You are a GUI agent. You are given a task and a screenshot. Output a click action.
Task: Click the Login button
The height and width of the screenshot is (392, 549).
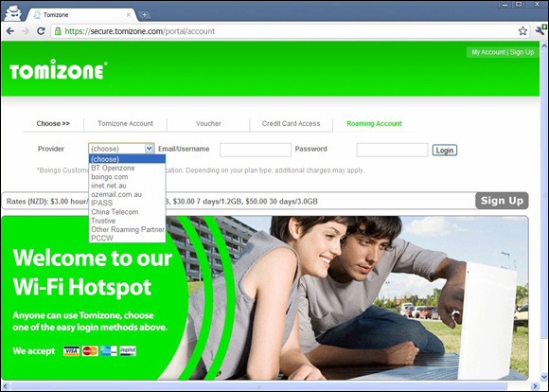445,151
